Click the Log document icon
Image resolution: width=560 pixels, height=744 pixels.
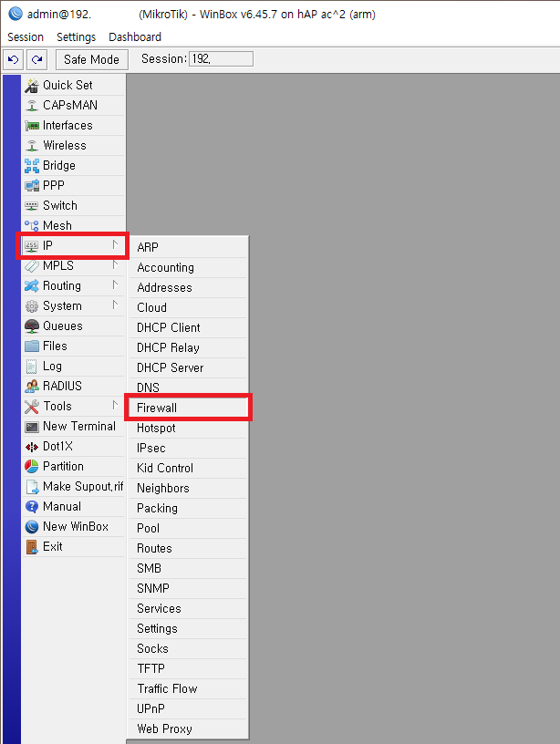[32, 367]
